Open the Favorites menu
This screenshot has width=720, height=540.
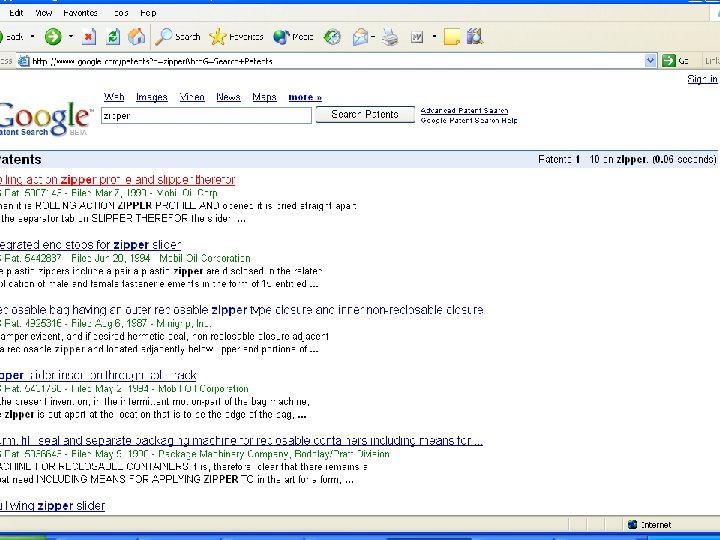(80, 13)
